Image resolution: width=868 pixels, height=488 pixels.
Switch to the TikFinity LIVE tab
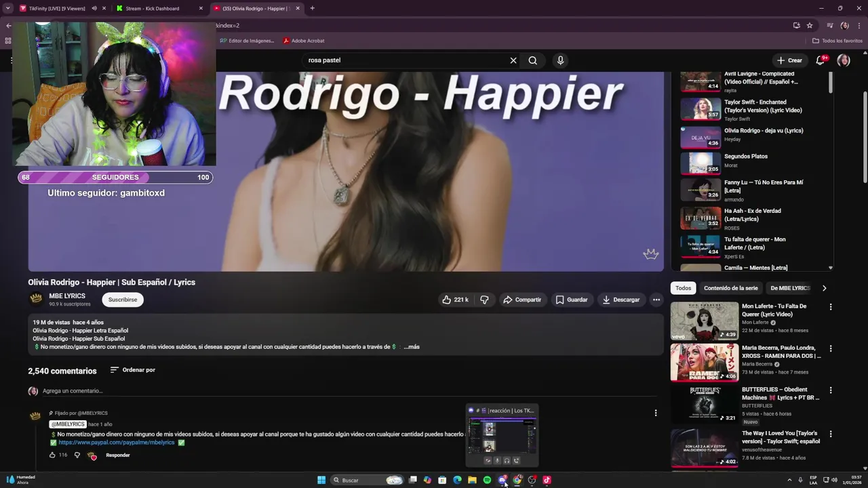pos(57,8)
